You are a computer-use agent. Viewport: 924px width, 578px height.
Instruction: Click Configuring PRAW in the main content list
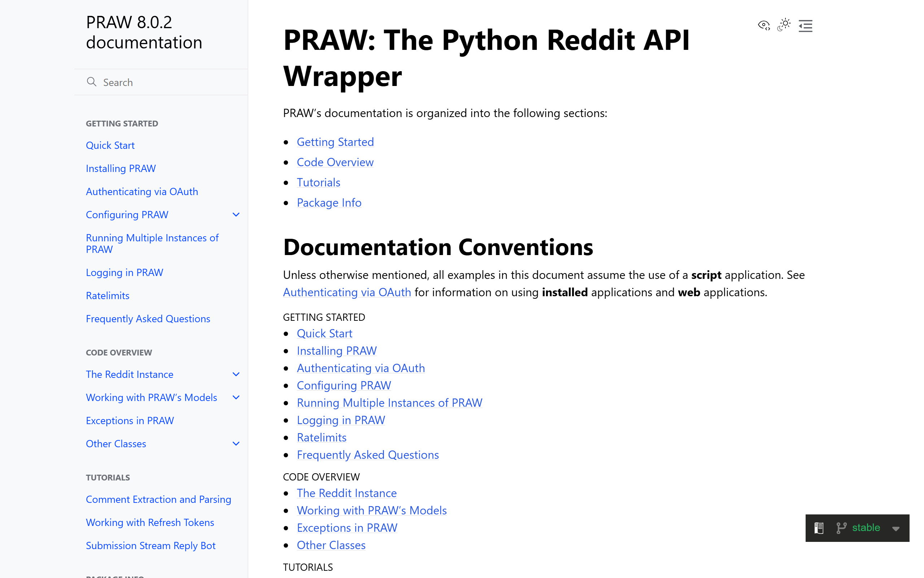click(x=344, y=385)
